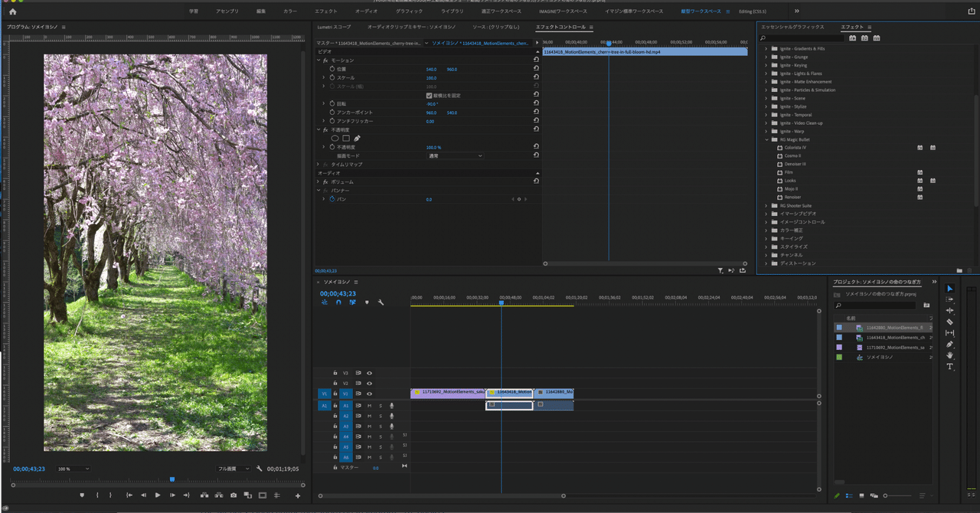Open timeline display settings wrench icon
The width and height of the screenshot is (980, 513).
(x=381, y=302)
